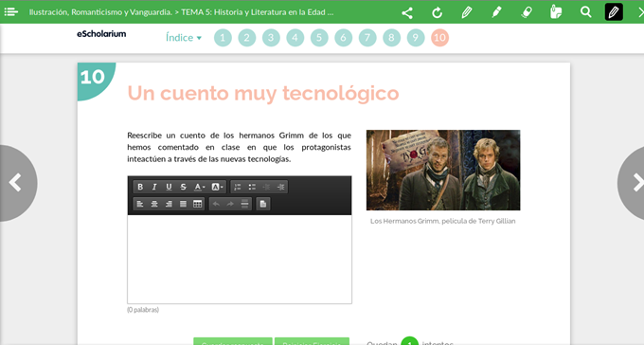
Task: Select the eraser tool in header
Action: click(527, 12)
